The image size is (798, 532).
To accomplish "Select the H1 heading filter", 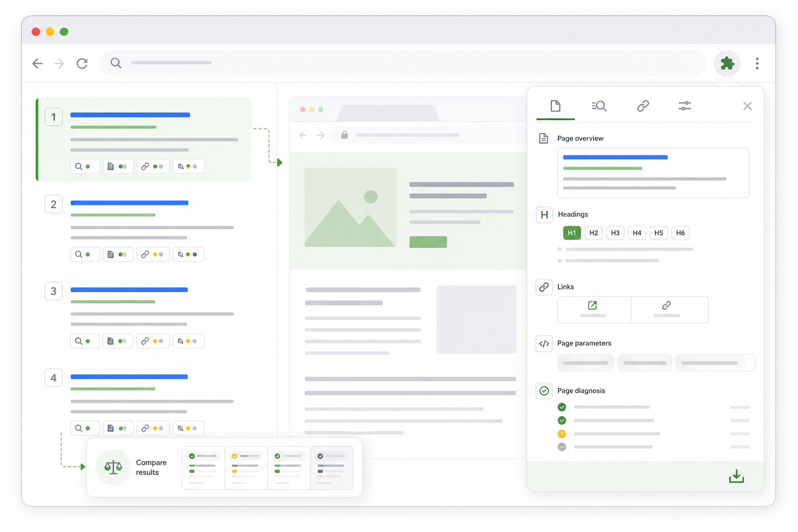I will (x=572, y=233).
